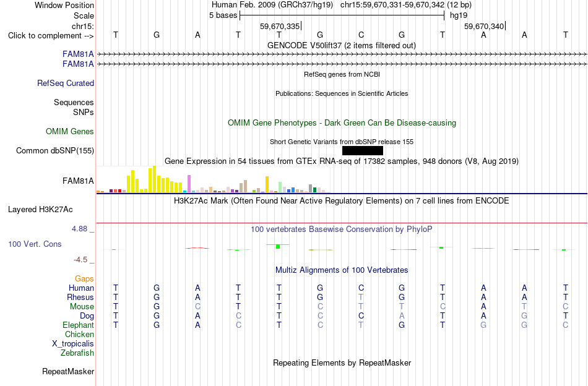Click the 'Click to complement -->' label
The height and width of the screenshot is (386, 588).
tap(51, 36)
